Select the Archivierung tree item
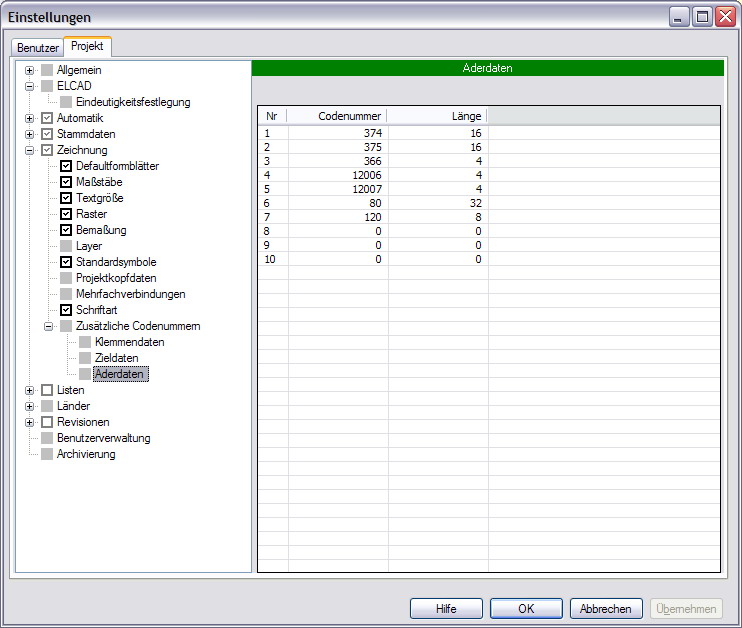Screen dimensions: 742x628 [86, 454]
